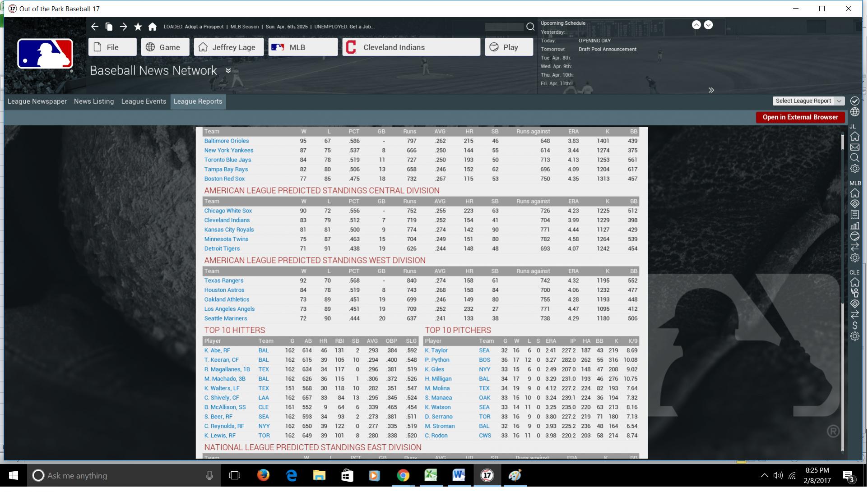The image size is (868, 492).
Task: Click the globe icon in right sidebar
Action: [854, 112]
